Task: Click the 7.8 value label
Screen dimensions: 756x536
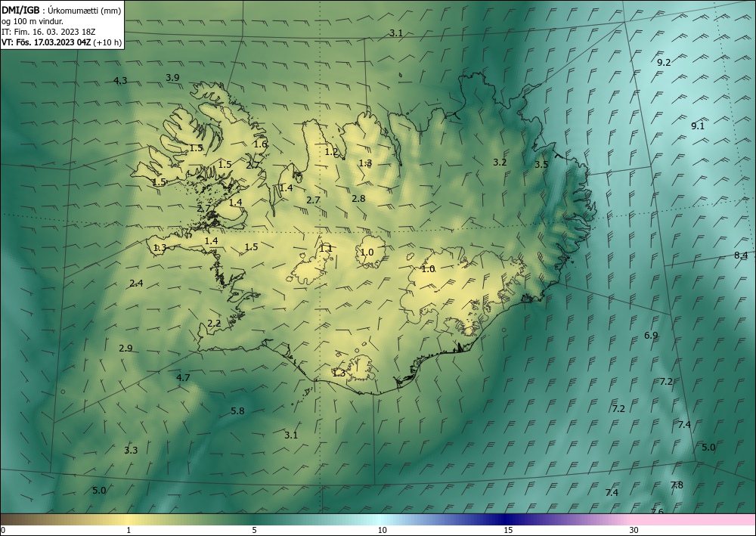Action: click(x=677, y=485)
